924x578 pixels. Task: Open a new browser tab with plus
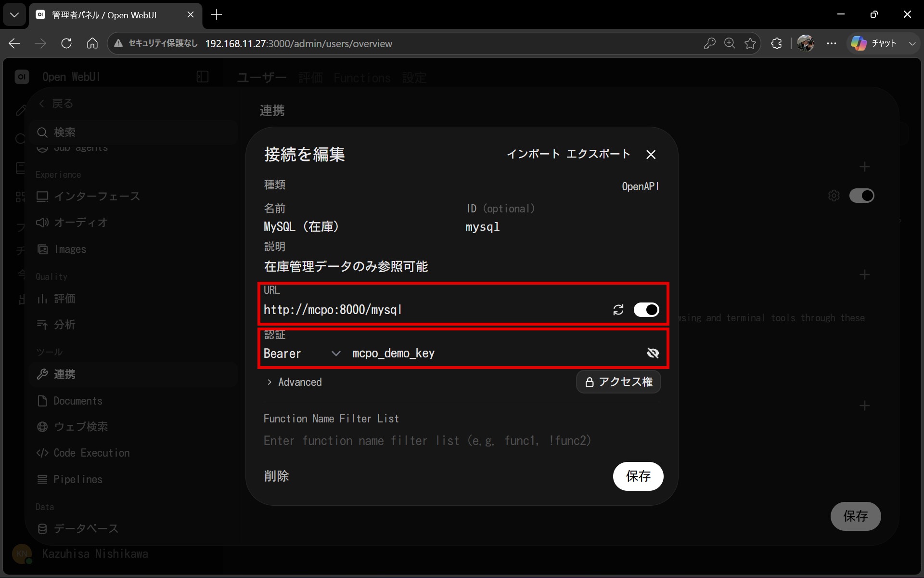pos(217,14)
